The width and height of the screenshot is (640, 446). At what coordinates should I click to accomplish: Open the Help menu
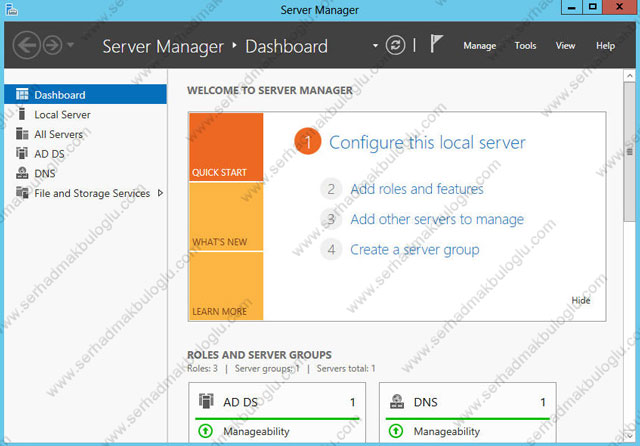pyautogui.click(x=605, y=46)
